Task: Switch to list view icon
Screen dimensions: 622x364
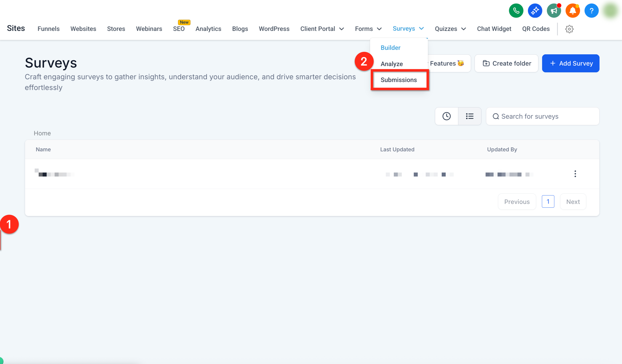Action: 470,116
